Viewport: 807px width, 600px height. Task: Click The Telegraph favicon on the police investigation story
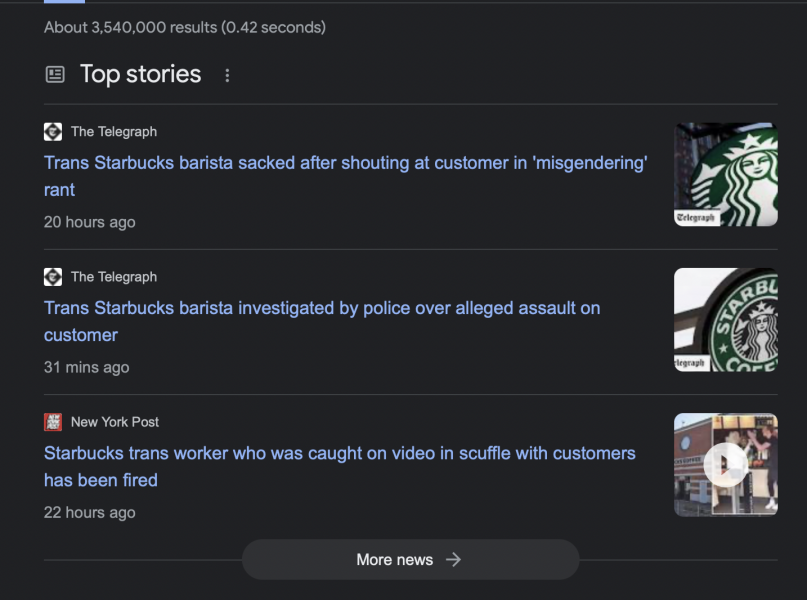click(x=53, y=277)
